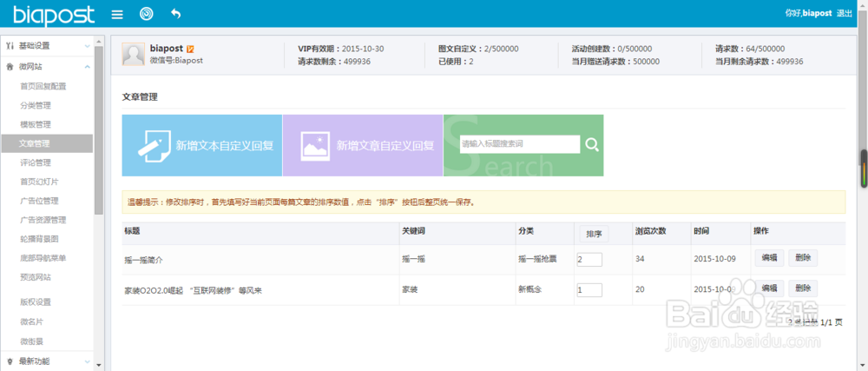Click the document pencil icon on blue tile
This screenshot has height=371, width=868.
(x=154, y=145)
